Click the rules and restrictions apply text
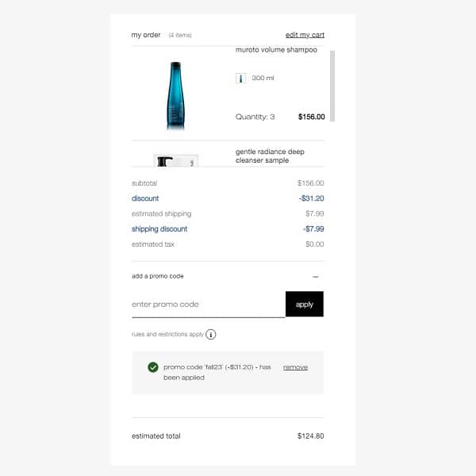The width and height of the screenshot is (476, 476). pyautogui.click(x=167, y=334)
